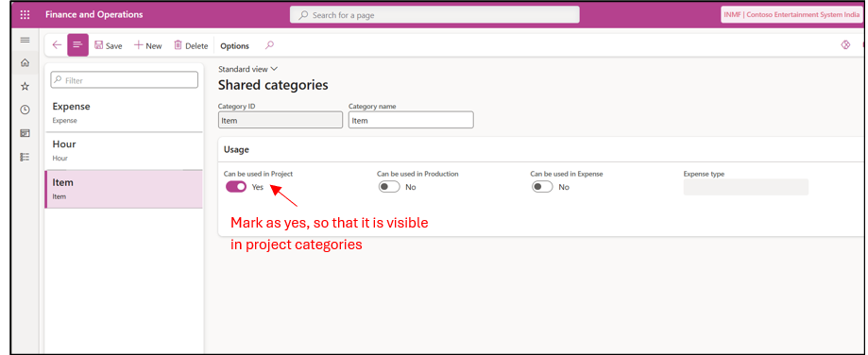868x355 pixels.
Task: Click the diamond icon at toolbar right
Action: point(845,45)
